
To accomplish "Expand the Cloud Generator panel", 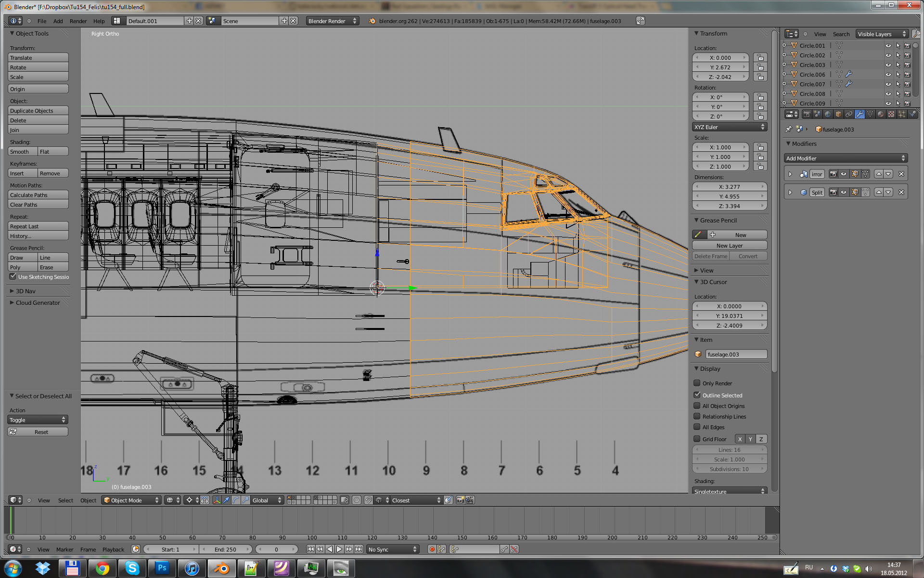I will pos(12,303).
